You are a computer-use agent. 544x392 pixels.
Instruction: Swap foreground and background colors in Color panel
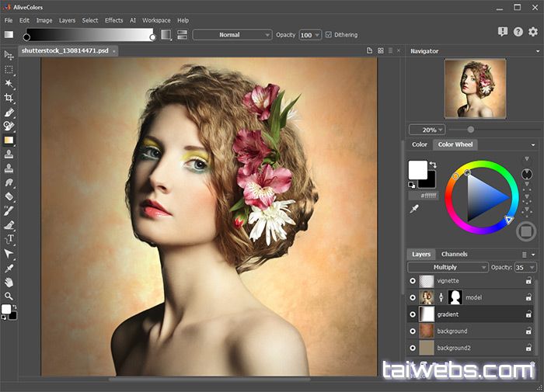coord(433,165)
